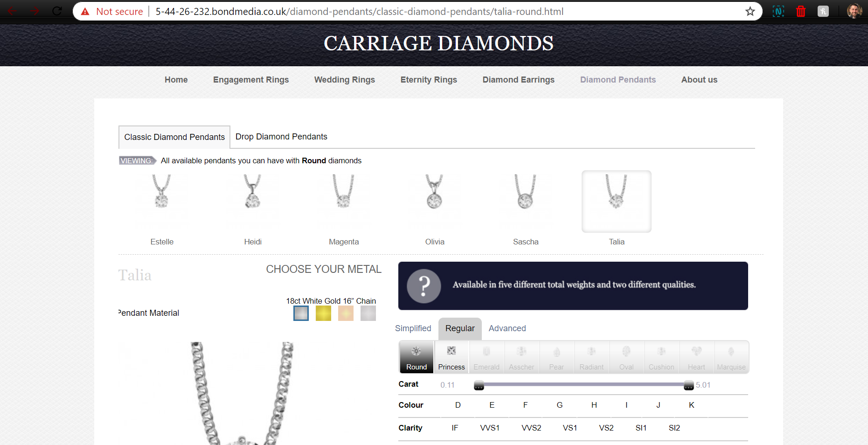Select colour grade H
This screenshot has width=868, height=445.
594,405
